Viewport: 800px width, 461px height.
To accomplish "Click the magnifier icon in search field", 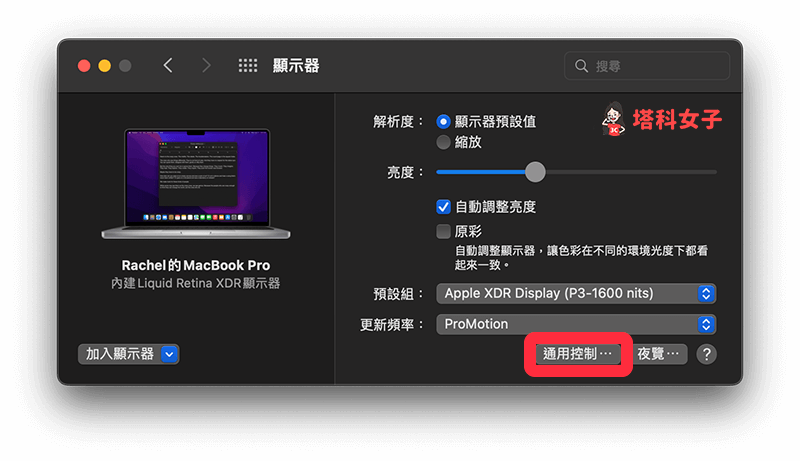I will coord(581,66).
